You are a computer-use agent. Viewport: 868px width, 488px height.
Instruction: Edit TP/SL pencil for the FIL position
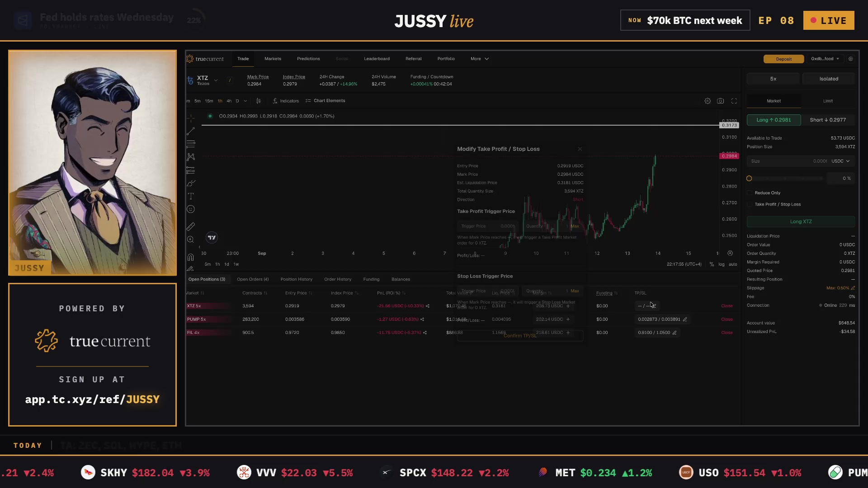click(675, 333)
